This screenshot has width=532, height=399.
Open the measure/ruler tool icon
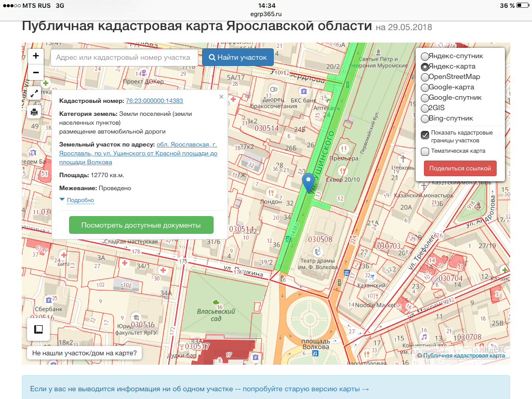click(38, 329)
